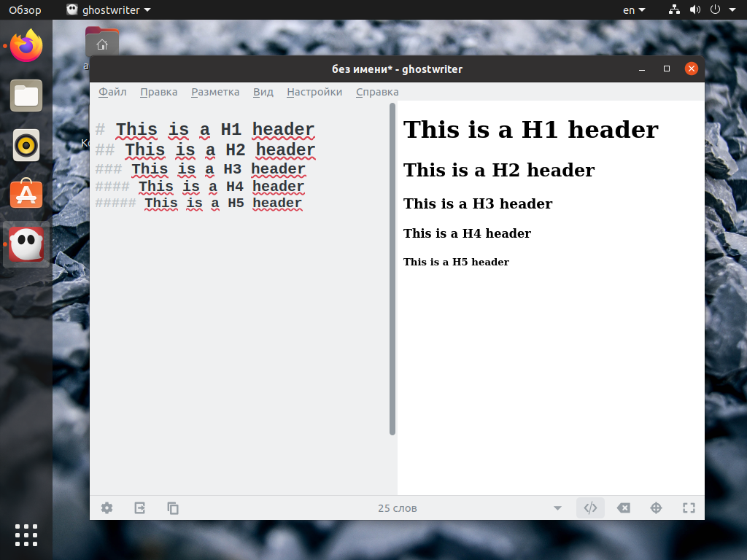The height and width of the screenshot is (560, 747).
Task: Place cursor in H3 header line in editor
Action: [x=200, y=169]
